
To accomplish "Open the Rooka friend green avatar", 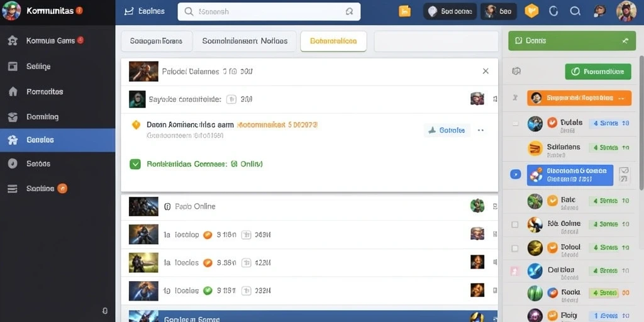I will 535,293.
